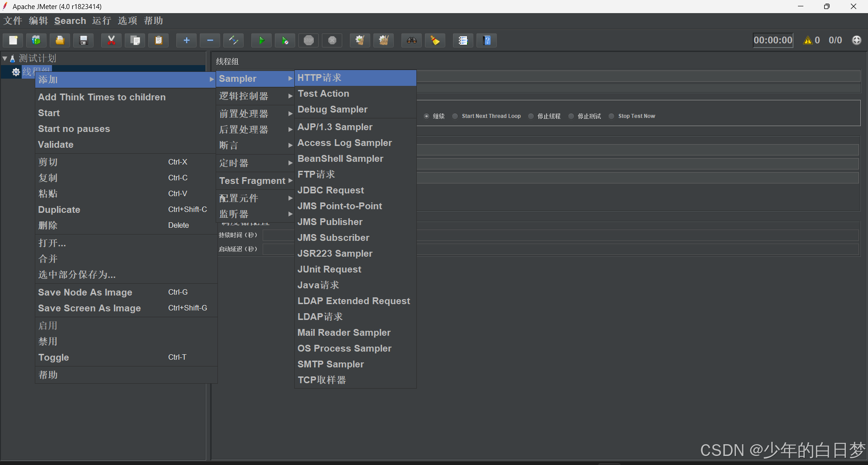
Task: Open the Search menu in menu bar
Action: [x=70, y=21]
